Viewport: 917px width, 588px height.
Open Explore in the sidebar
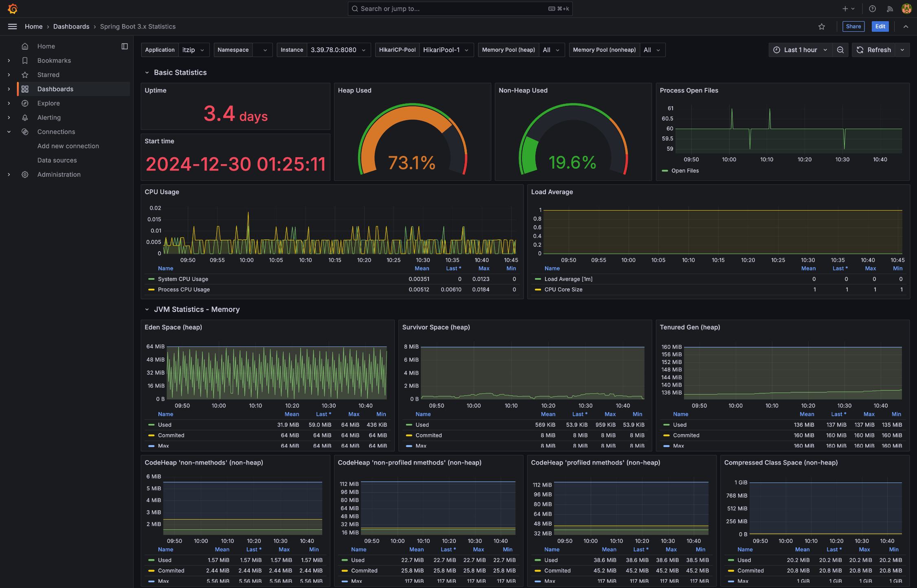pyautogui.click(x=48, y=103)
